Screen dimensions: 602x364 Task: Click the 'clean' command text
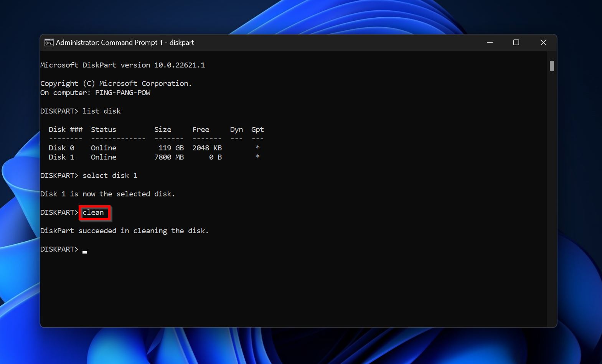click(93, 212)
